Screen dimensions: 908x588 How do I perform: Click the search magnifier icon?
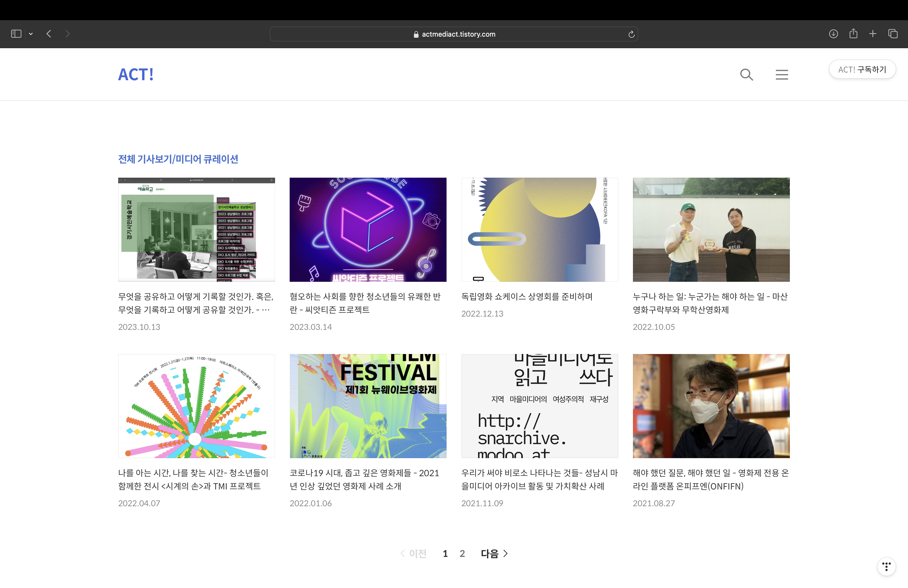(x=746, y=74)
